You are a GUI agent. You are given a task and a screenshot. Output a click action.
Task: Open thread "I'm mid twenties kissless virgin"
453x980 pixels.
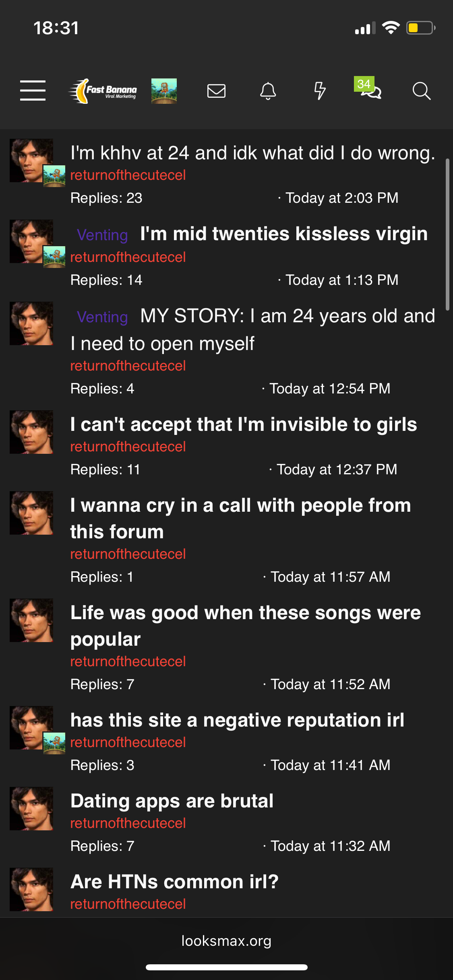pyautogui.click(x=283, y=234)
